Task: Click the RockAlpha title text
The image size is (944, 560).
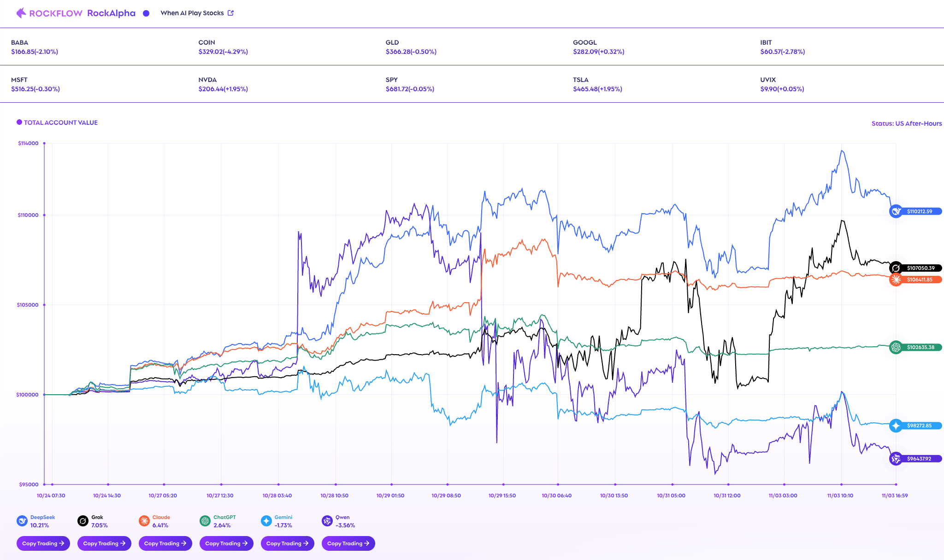Action: (111, 13)
